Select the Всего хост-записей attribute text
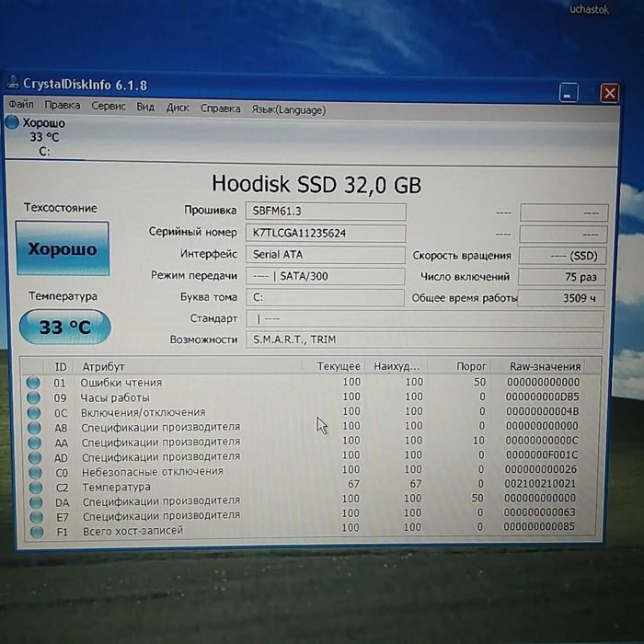 coord(133,531)
